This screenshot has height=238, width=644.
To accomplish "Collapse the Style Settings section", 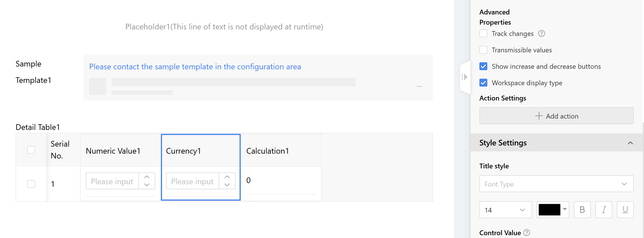I will click(630, 143).
